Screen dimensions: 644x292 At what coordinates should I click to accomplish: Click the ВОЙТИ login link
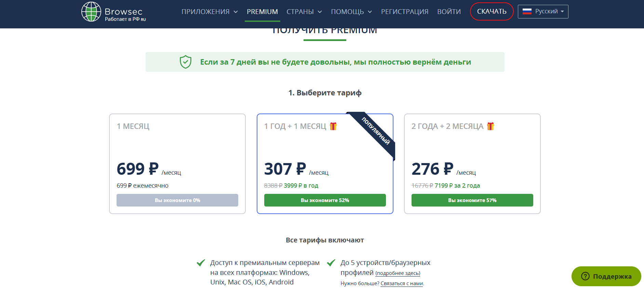(x=449, y=11)
